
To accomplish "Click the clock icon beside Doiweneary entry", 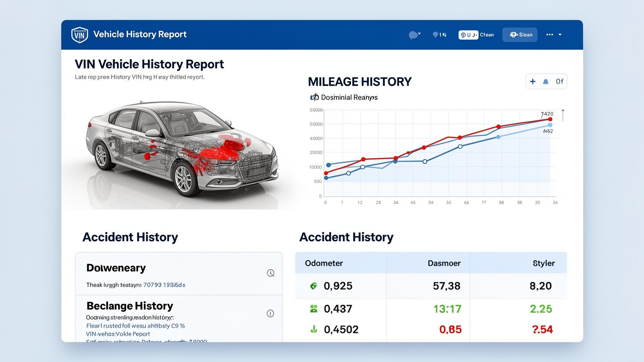I will 270,273.
